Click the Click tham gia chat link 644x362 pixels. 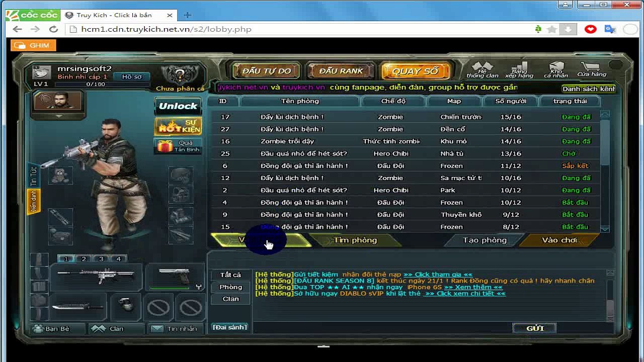pyautogui.click(x=438, y=275)
